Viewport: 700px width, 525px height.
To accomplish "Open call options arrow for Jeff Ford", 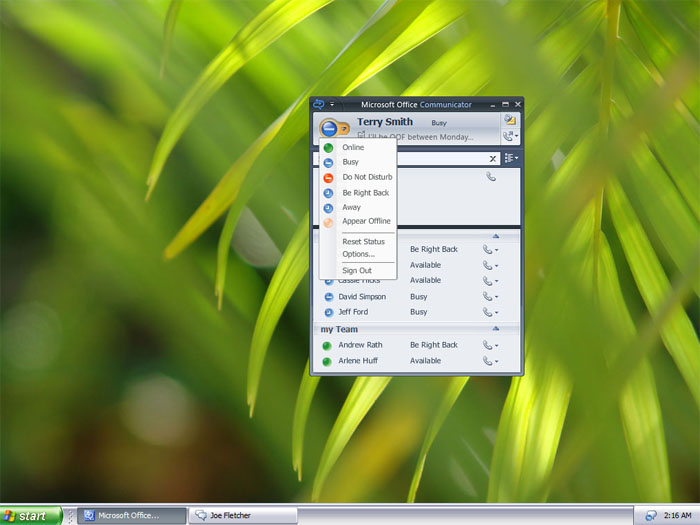I will [x=496, y=312].
